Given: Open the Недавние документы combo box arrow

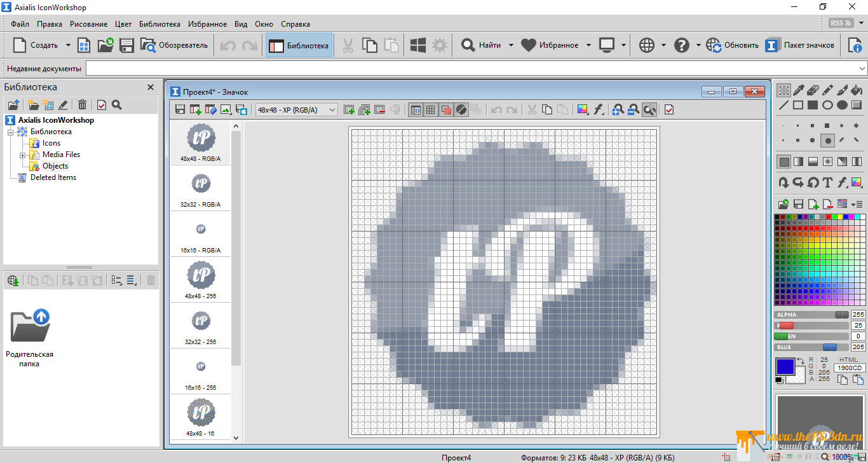Looking at the screenshot, I should [x=862, y=68].
